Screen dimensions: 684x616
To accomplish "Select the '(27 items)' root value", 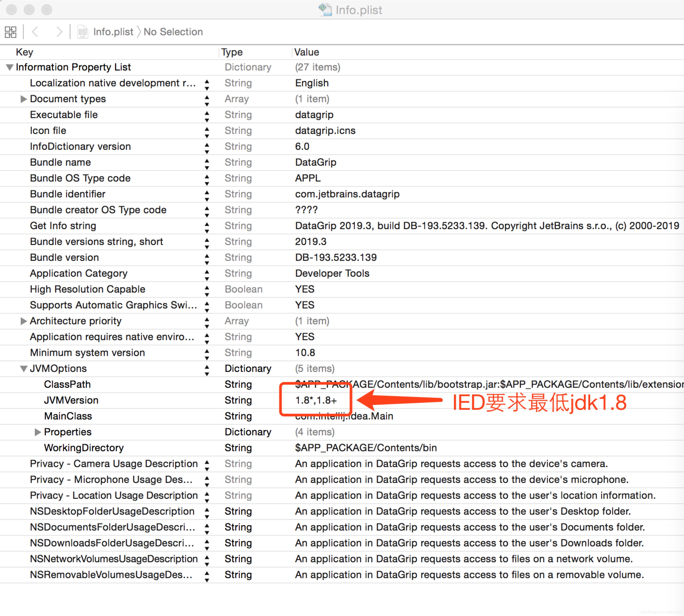I will 318,67.
